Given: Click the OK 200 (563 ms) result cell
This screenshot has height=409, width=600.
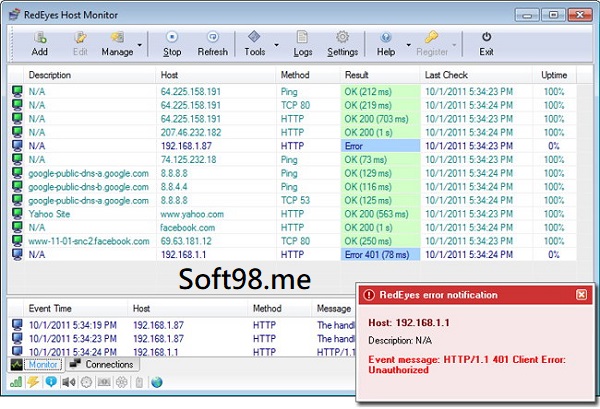Looking at the screenshot, I should coord(380,214).
